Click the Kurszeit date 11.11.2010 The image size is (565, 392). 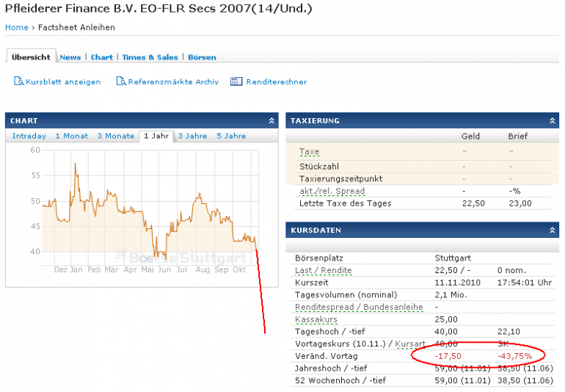pos(457,283)
